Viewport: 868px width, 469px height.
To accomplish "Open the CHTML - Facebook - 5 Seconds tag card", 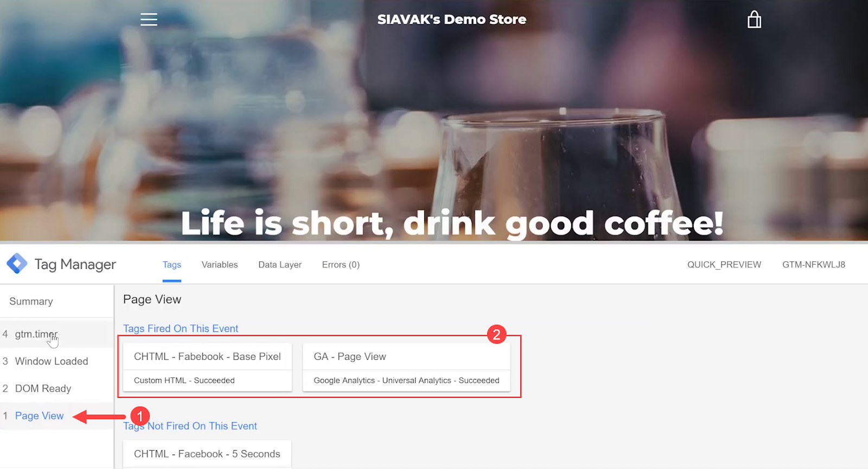I will point(207,454).
